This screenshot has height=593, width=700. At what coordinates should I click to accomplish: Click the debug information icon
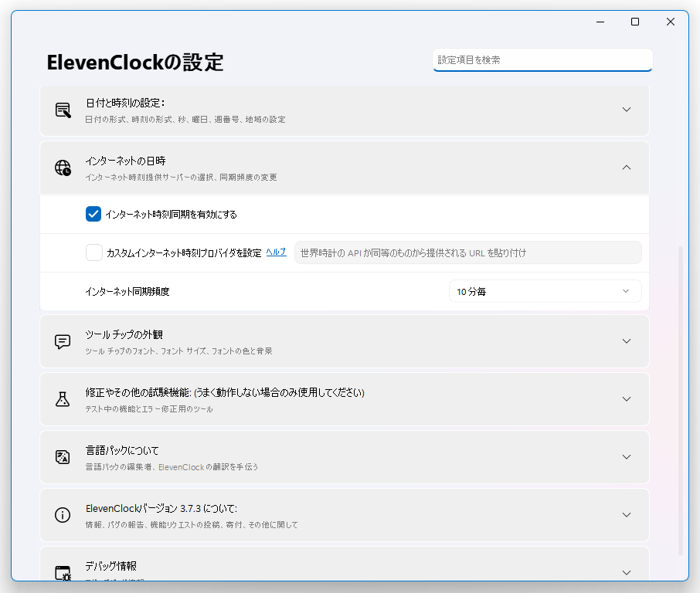pos(63,573)
